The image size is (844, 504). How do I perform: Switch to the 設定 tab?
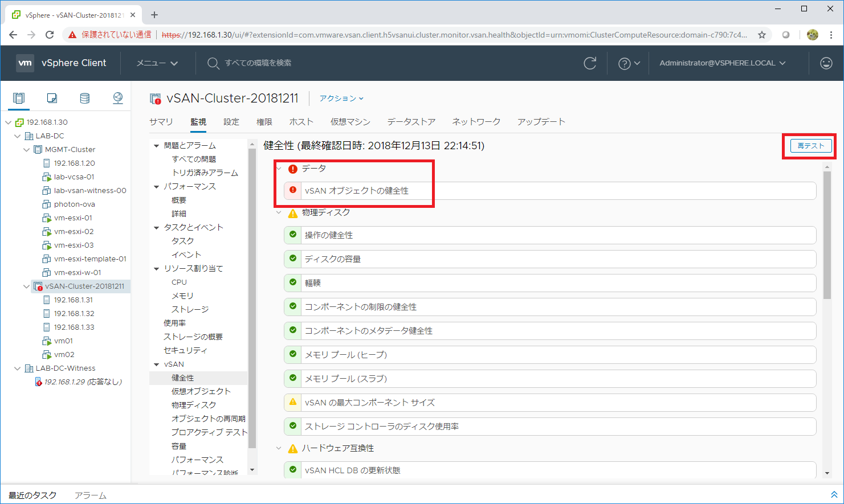tap(231, 122)
